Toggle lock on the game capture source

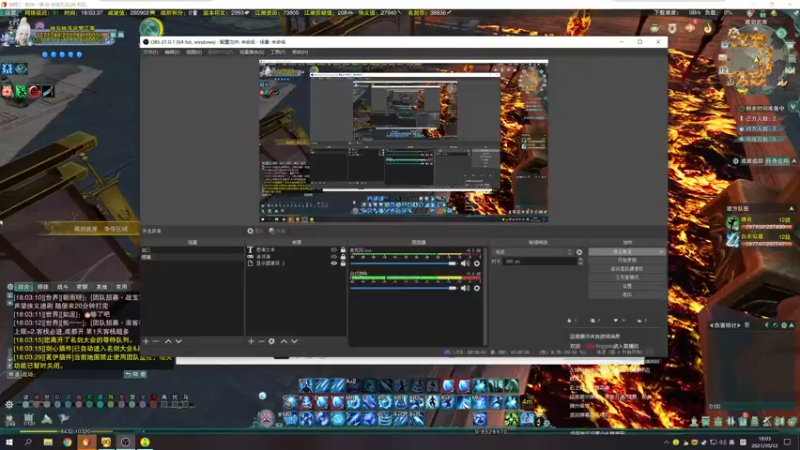click(343, 257)
